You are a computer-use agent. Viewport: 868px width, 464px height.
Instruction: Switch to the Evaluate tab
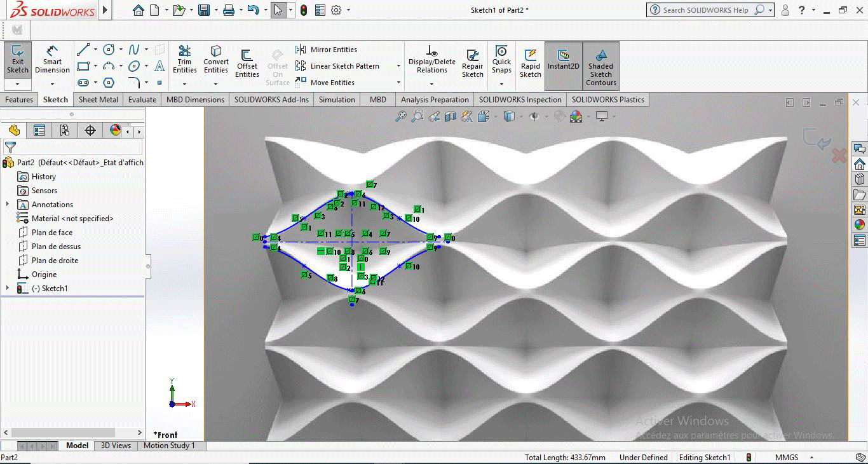click(142, 100)
